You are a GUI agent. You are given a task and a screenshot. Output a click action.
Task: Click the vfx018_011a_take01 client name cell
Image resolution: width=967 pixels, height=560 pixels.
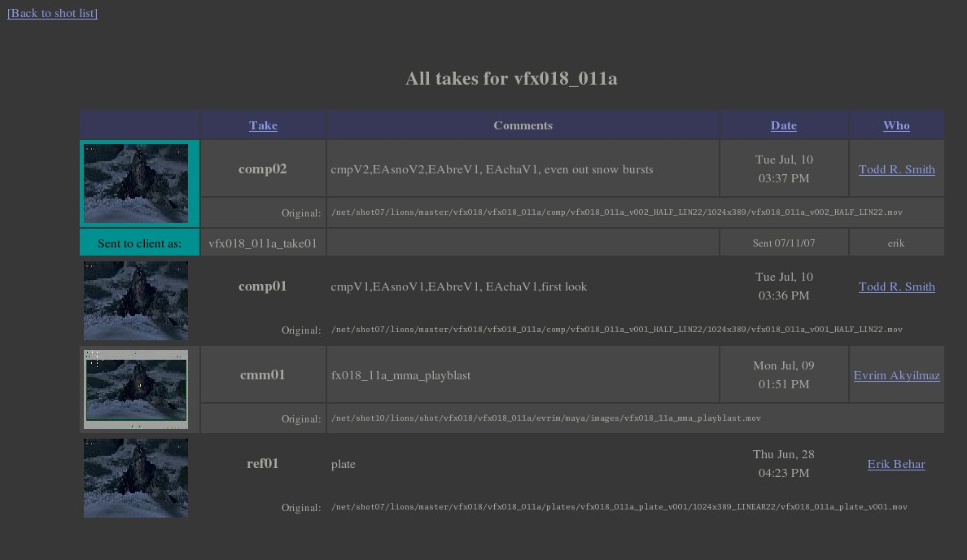pyautogui.click(x=262, y=243)
